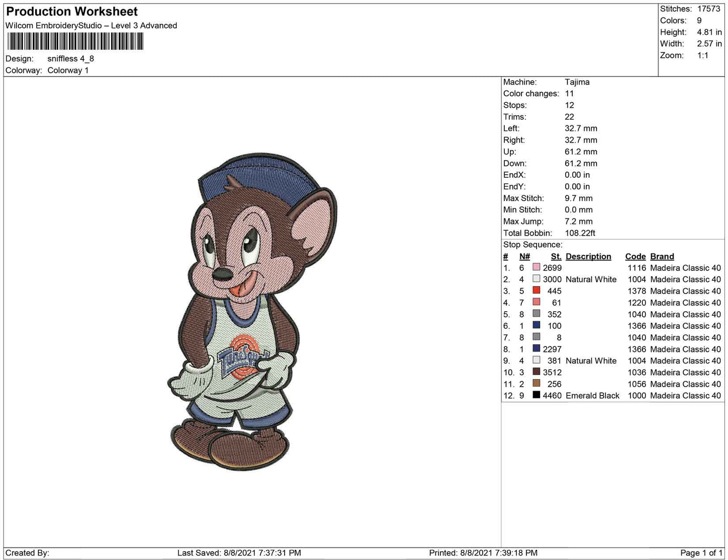Click the gray swatch in stop 7 row
The height and width of the screenshot is (560, 728).
tap(536, 337)
